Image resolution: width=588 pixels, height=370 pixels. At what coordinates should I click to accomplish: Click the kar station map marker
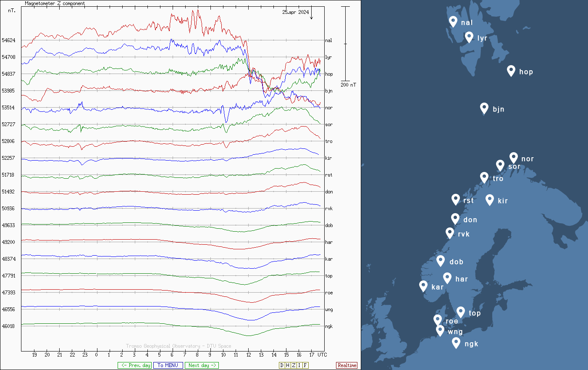click(423, 286)
